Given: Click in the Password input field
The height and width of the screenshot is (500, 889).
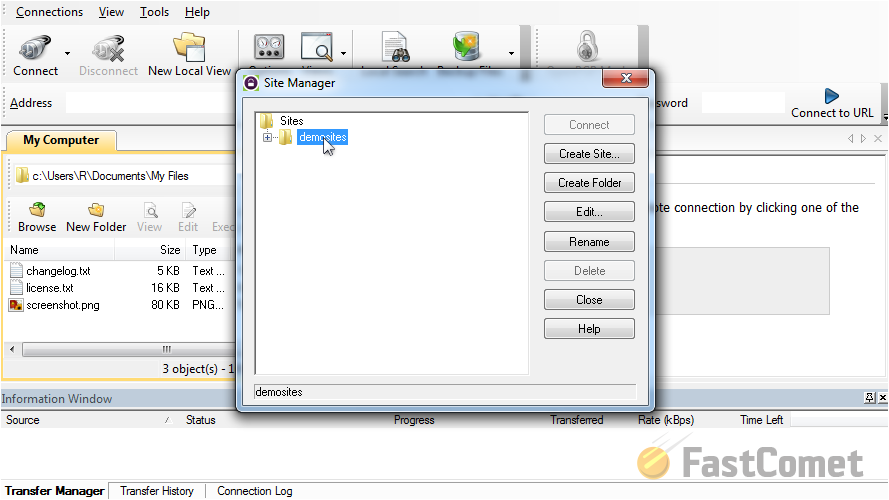Looking at the screenshot, I should 743,103.
